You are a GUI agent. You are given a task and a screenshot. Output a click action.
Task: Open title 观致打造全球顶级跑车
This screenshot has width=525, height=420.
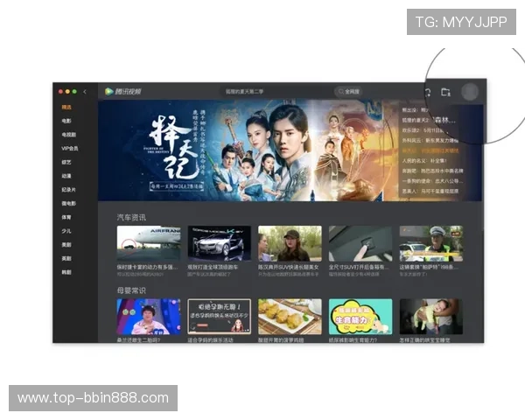[213, 267]
